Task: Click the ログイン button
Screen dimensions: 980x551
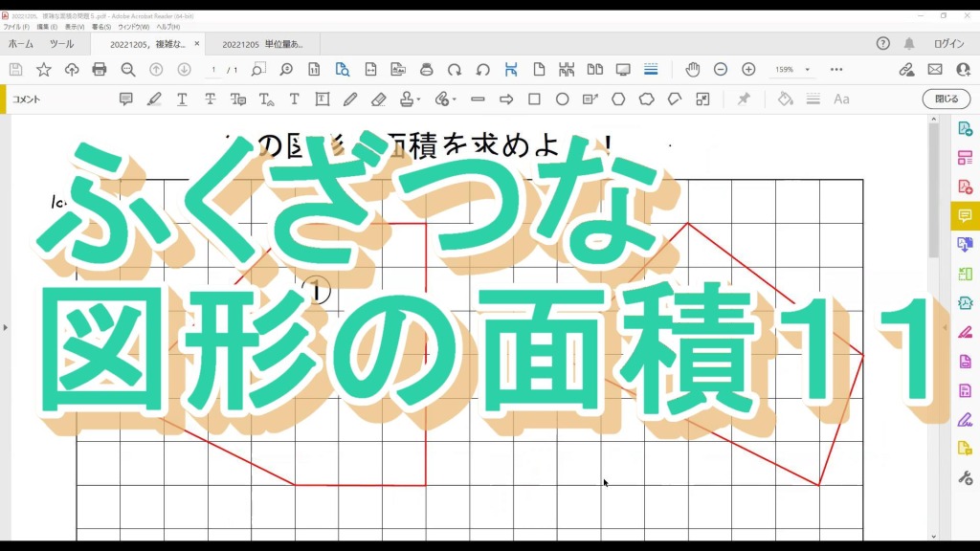Action: pyautogui.click(x=948, y=44)
